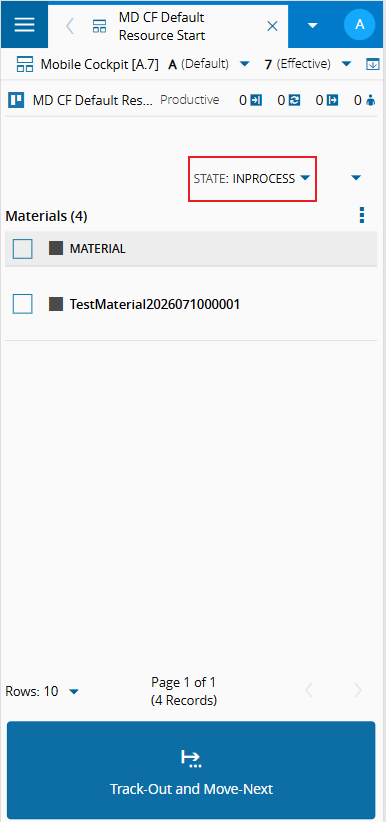Check the TestMaterial2026071000001 row checkbox

pyautogui.click(x=23, y=304)
